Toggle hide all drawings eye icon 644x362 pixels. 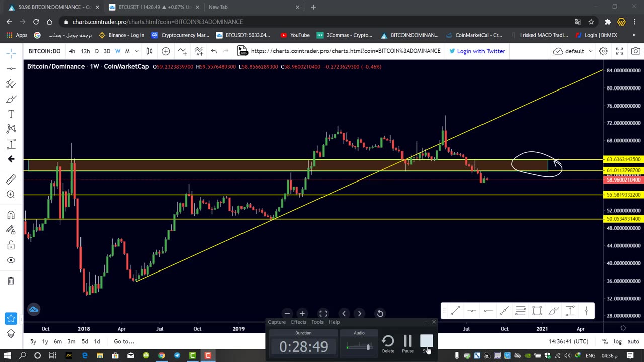pyautogui.click(x=11, y=260)
